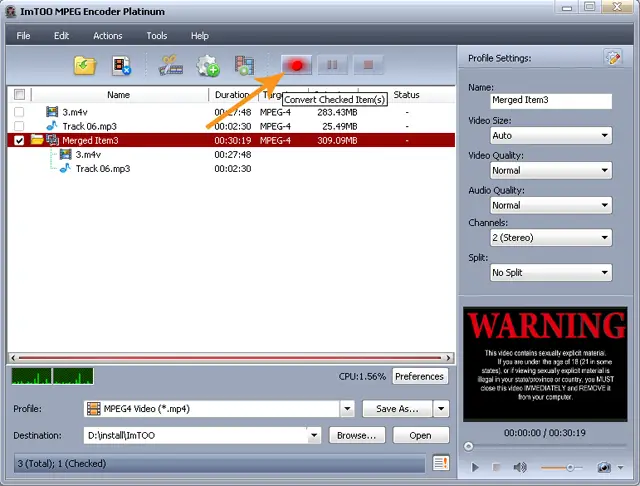Image resolution: width=640 pixels, height=486 pixels.
Task: Click film icon of Merged Item3 row
Action: [x=52, y=140]
